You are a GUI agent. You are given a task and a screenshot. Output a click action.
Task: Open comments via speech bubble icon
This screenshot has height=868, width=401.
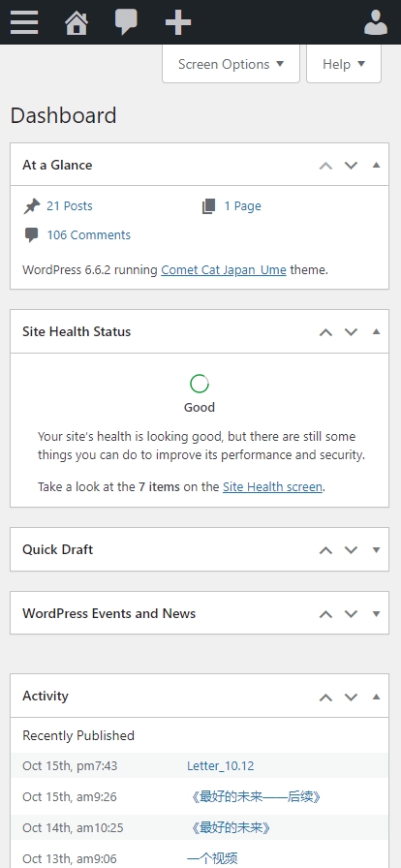126,22
